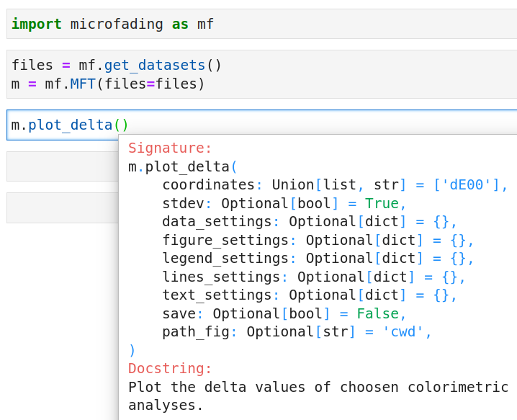This screenshot has width=517, height=420.
Task: Select the first empty cell below plot_delta
Action: (61, 166)
